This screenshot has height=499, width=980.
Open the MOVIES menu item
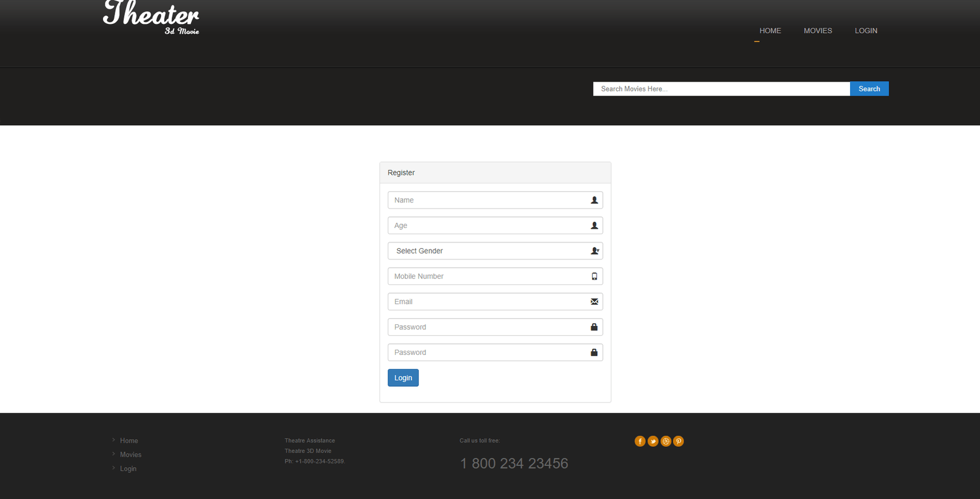(x=818, y=31)
